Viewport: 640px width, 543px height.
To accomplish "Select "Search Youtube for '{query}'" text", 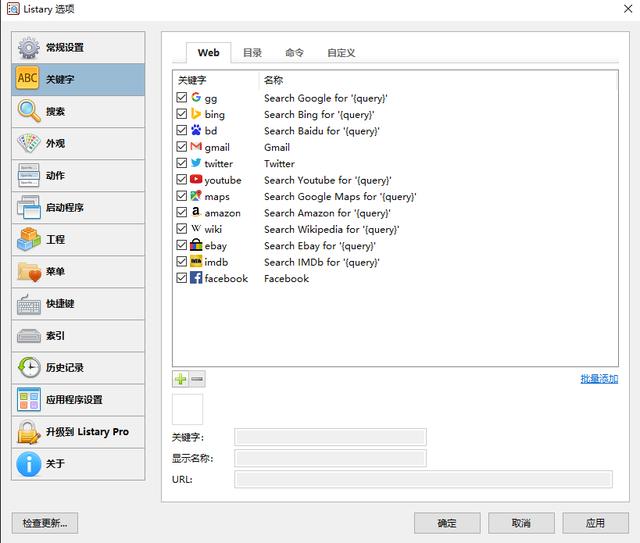I will tap(327, 180).
